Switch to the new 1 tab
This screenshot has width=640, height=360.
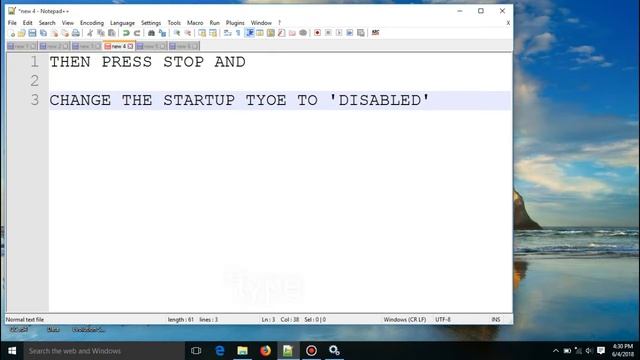[22, 46]
